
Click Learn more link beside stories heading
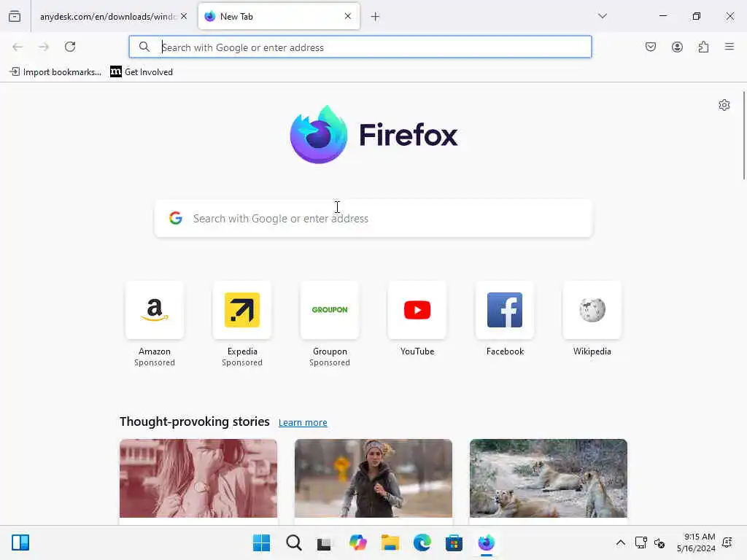tap(303, 422)
